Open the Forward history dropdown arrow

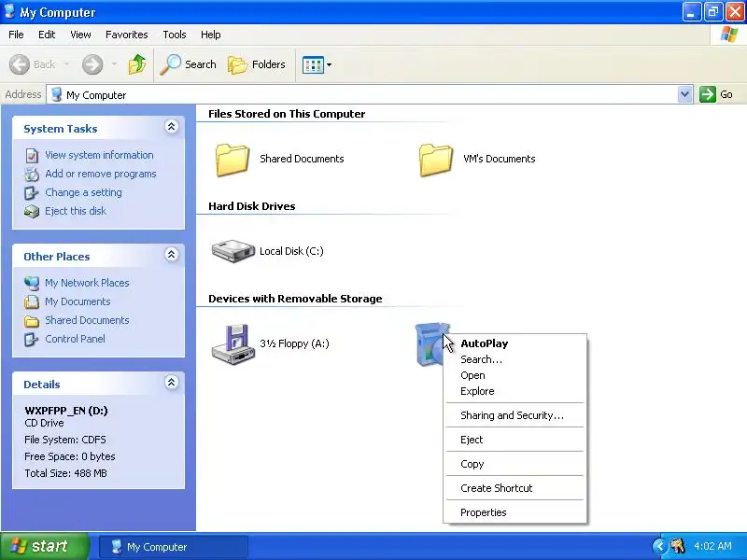tap(114, 64)
